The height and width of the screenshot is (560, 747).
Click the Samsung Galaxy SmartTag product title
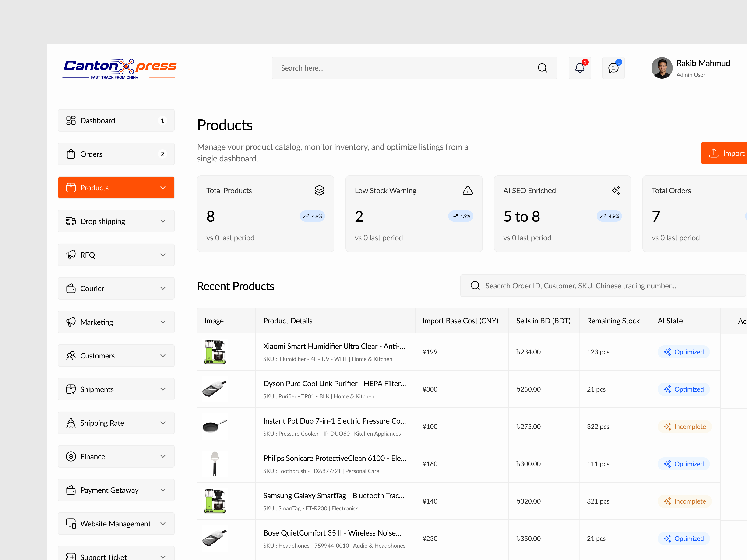(334, 495)
